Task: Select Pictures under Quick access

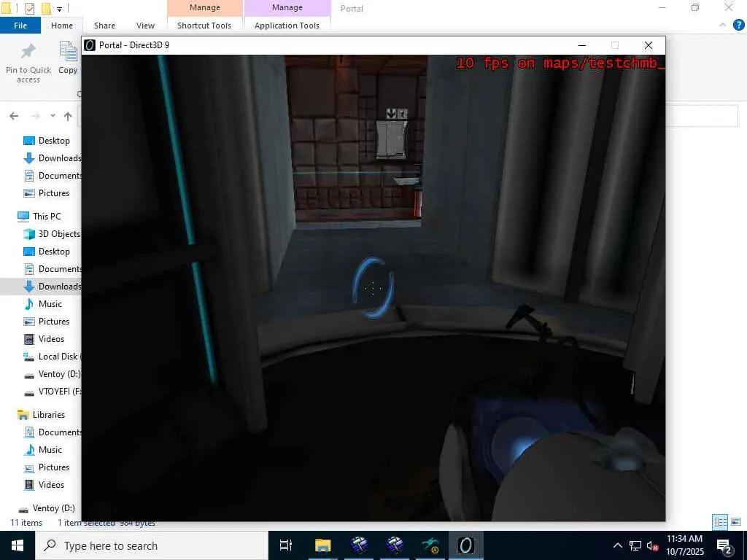Action: click(47, 192)
